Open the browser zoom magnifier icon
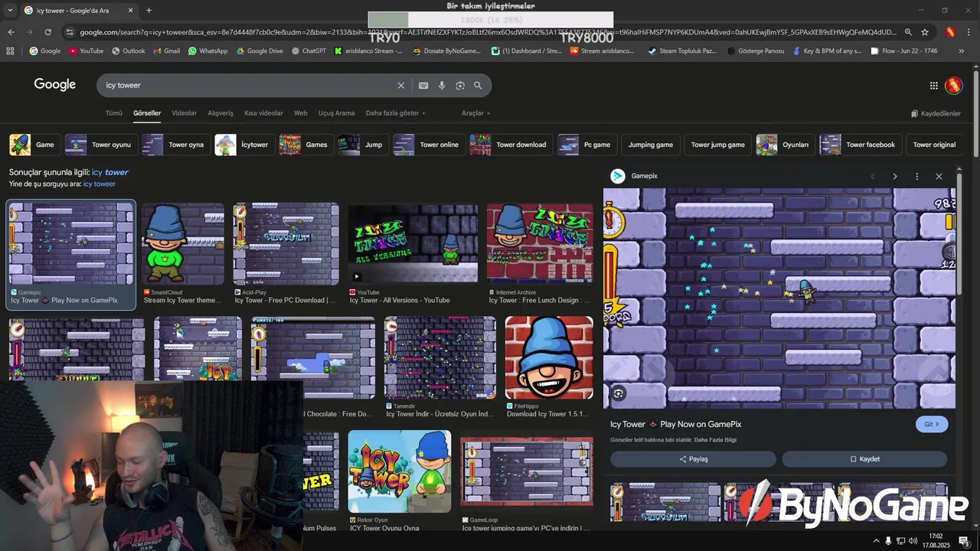Screen dimensions: 980x551 [x=908, y=32]
